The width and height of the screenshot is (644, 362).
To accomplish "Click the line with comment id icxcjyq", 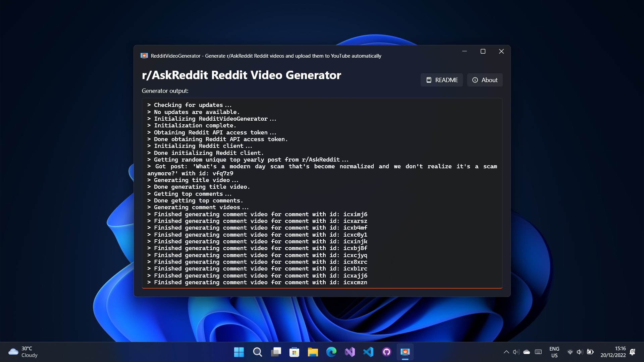I will pyautogui.click(x=257, y=255).
